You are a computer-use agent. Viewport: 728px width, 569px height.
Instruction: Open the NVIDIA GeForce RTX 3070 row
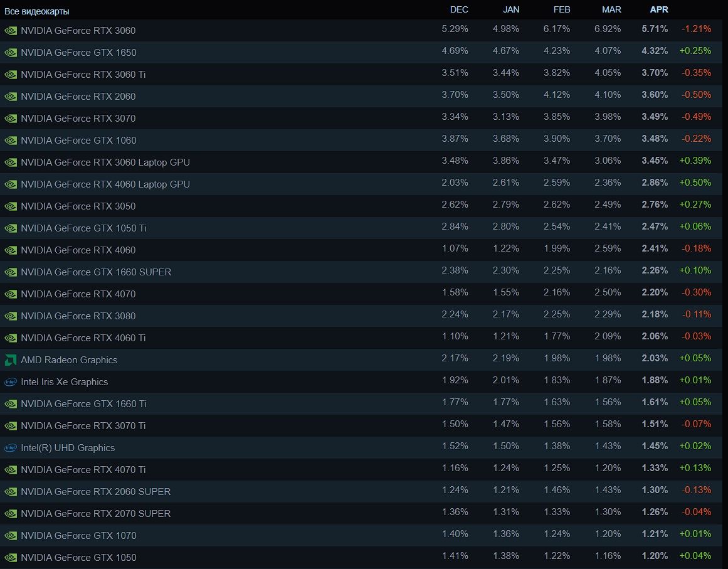coord(78,119)
